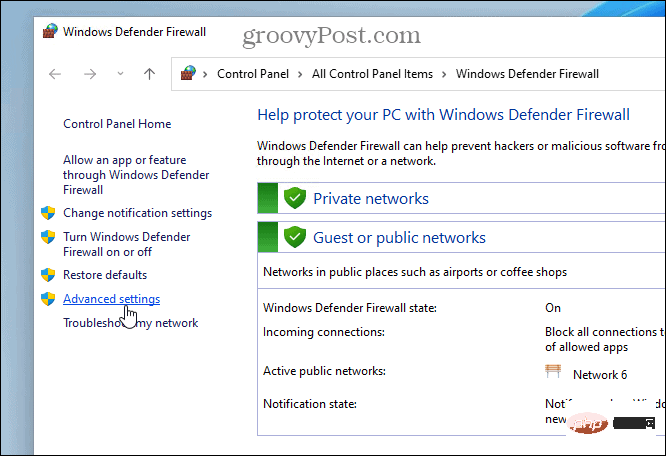This screenshot has width=666, height=456.
Task: Expand the chevron after Control Panel
Action: (300, 74)
